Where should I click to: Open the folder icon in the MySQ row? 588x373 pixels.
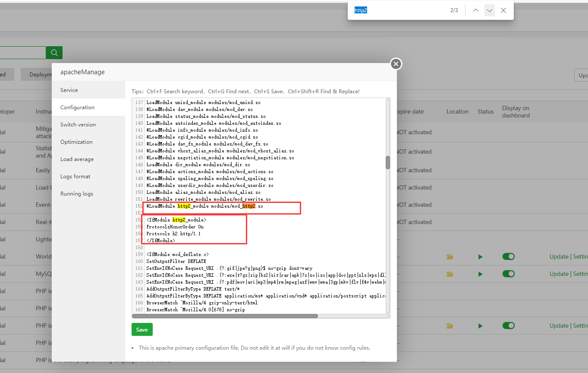(x=450, y=274)
